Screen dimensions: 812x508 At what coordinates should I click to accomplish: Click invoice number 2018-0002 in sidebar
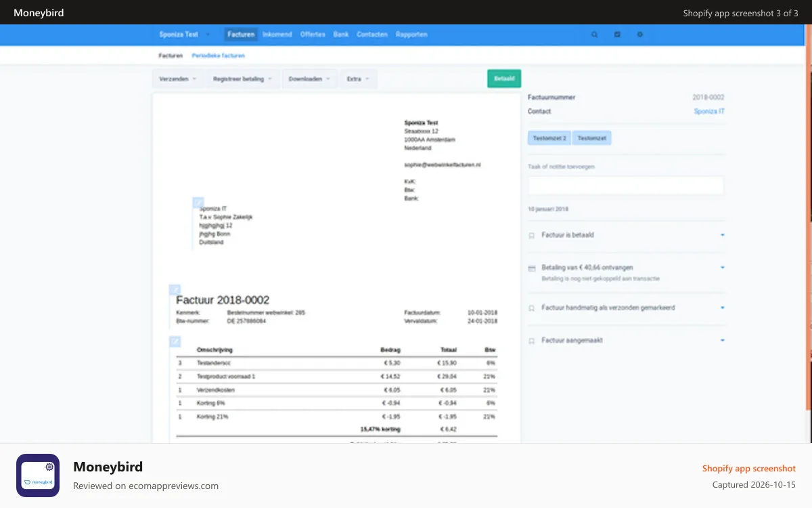point(708,98)
